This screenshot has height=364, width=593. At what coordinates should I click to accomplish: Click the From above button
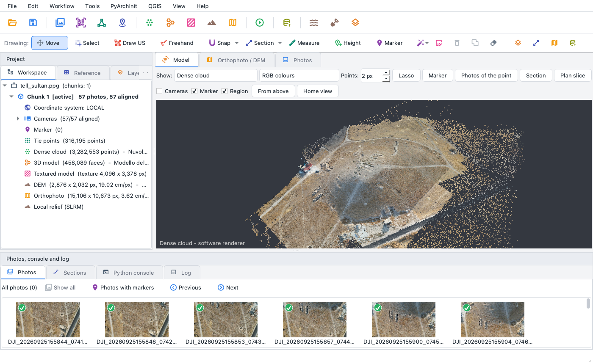(x=273, y=91)
